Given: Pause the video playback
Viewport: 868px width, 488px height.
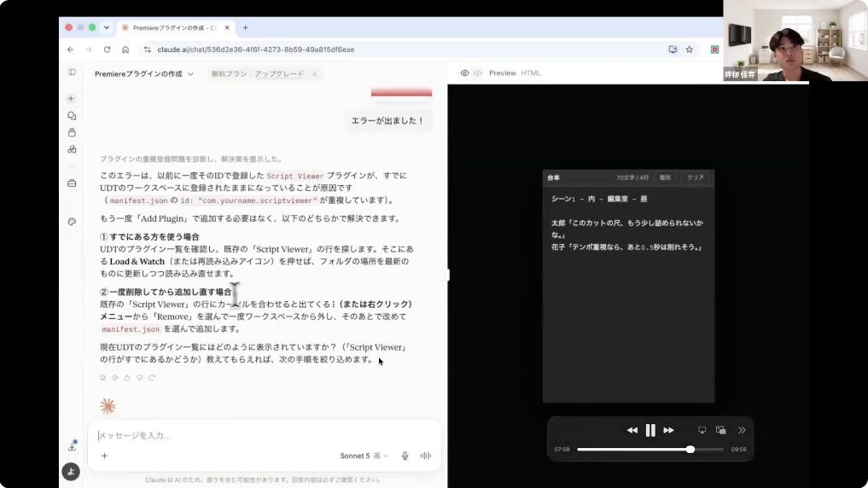Looking at the screenshot, I should (650, 430).
